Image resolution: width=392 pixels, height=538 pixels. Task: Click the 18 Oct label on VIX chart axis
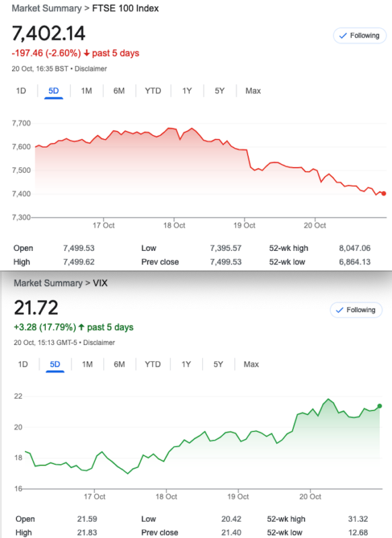[166, 496]
